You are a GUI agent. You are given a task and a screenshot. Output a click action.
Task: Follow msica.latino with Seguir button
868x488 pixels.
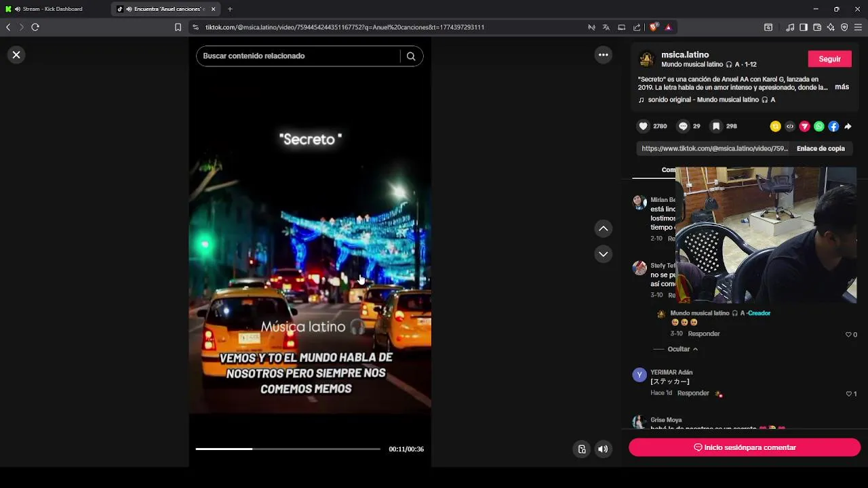click(x=830, y=59)
